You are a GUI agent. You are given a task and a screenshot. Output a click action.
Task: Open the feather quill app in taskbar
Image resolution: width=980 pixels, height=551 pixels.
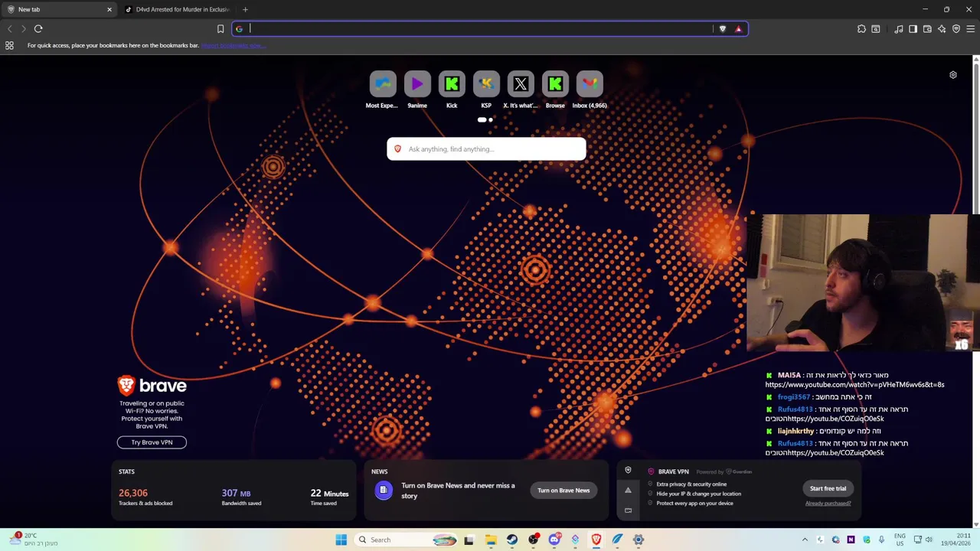click(x=617, y=540)
